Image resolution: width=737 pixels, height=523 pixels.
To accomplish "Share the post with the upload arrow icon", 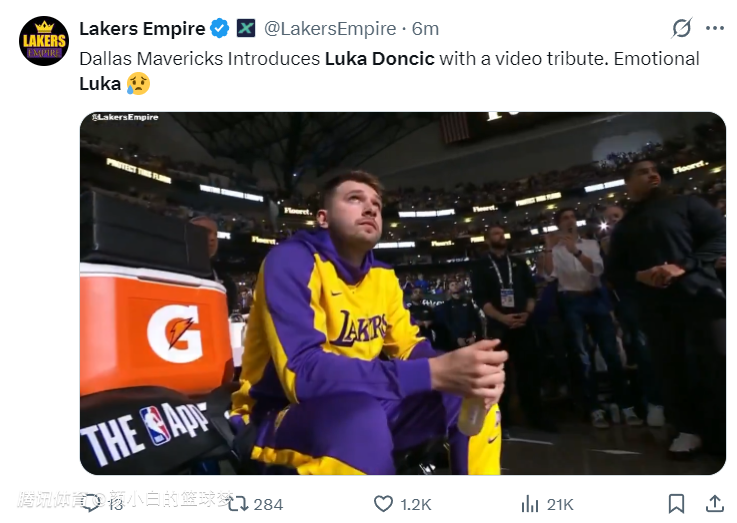I will click(714, 503).
